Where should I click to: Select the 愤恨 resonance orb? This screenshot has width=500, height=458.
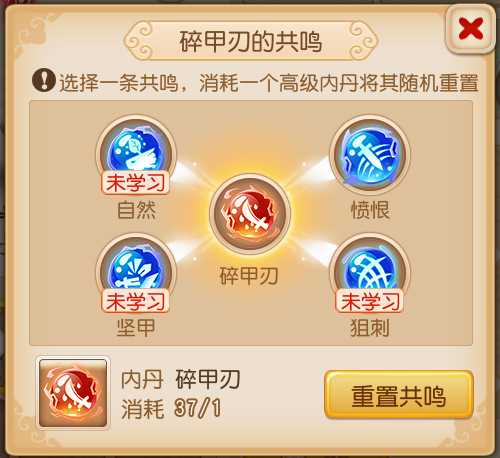tap(370, 154)
